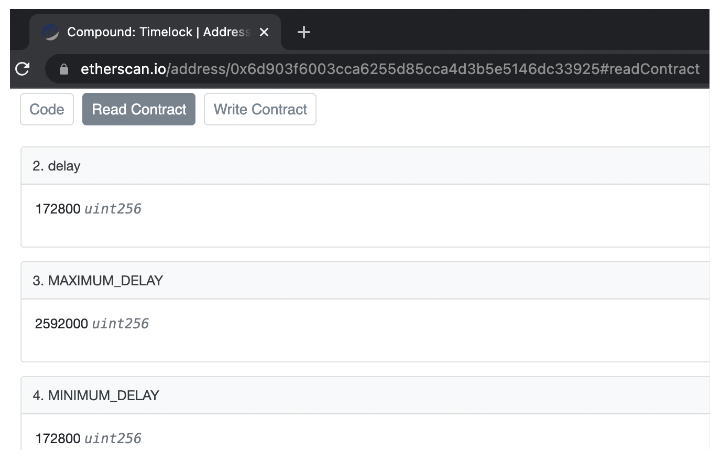Image resolution: width=723 pixels, height=464 pixels.
Task: Open a new browser tab with plus
Action: click(x=304, y=32)
